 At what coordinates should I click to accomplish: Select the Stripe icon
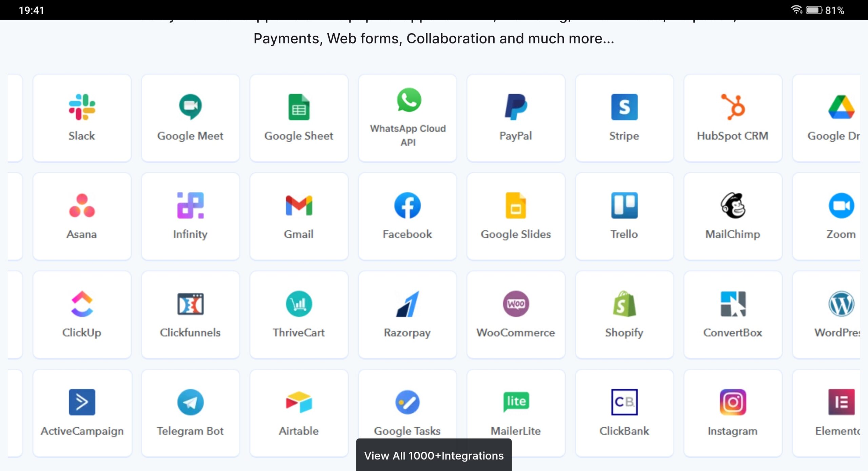point(624,107)
